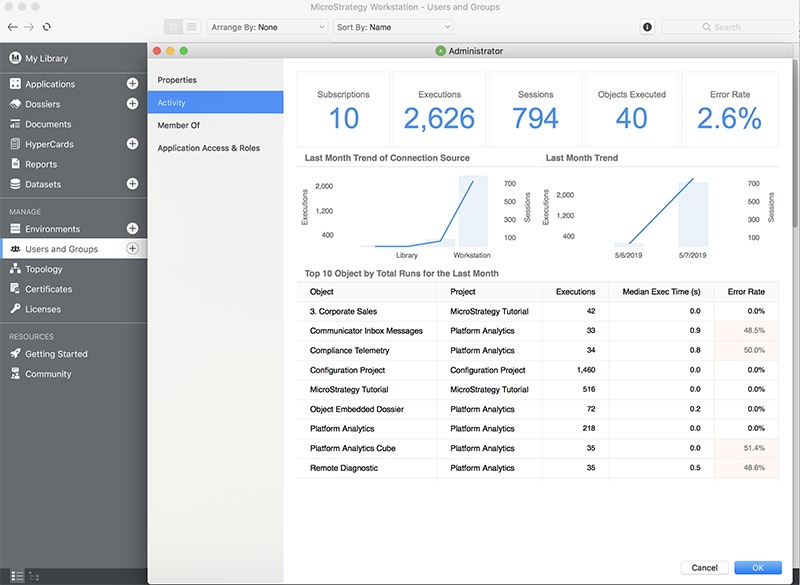
Task: Click the Median Exec Time column header
Action: [661, 292]
